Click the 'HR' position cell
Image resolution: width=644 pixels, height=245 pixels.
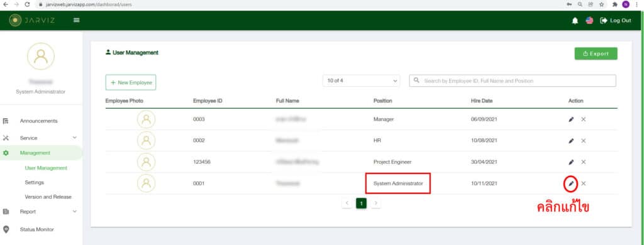click(377, 141)
